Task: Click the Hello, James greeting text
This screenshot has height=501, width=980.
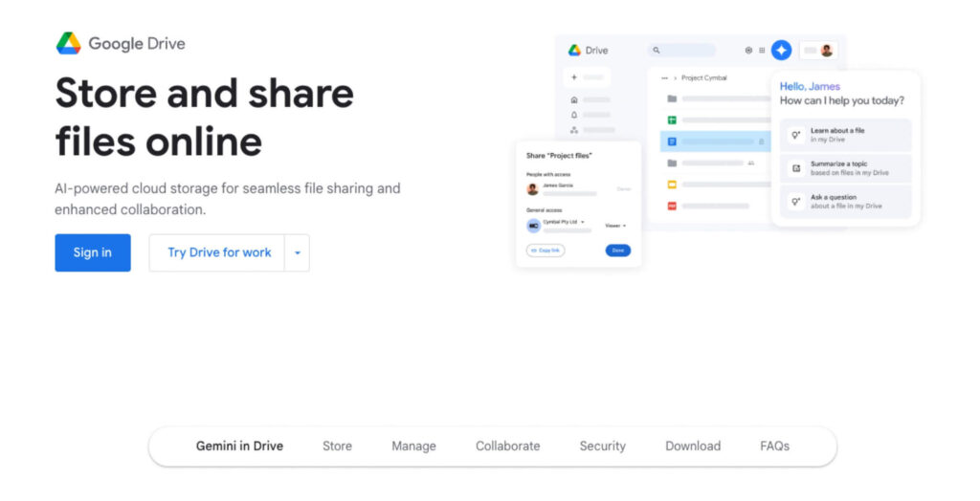Action: (x=810, y=87)
